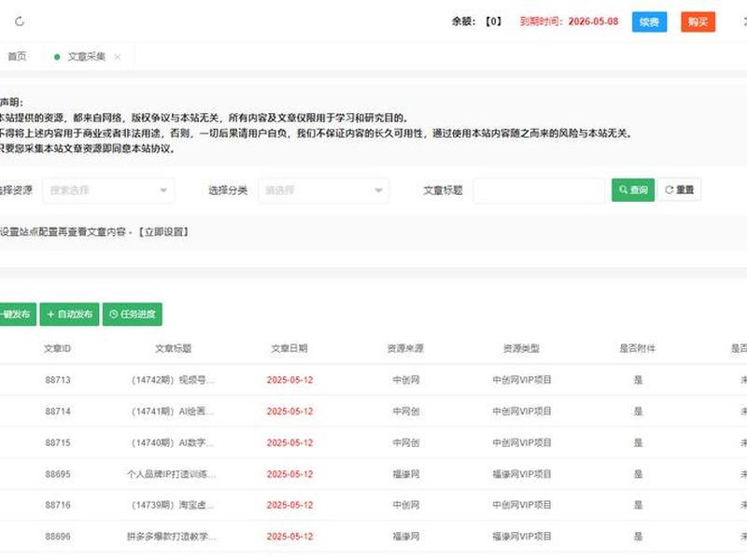Select article ID 88696 cell
This screenshot has width=747, height=560.
[58, 537]
